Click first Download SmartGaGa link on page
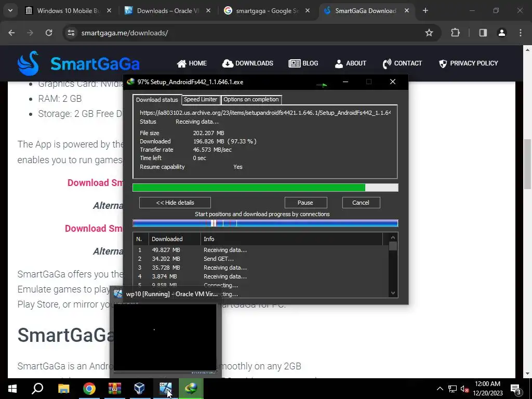The height and width of the screenshot is (399, 532). click(95, 182)
